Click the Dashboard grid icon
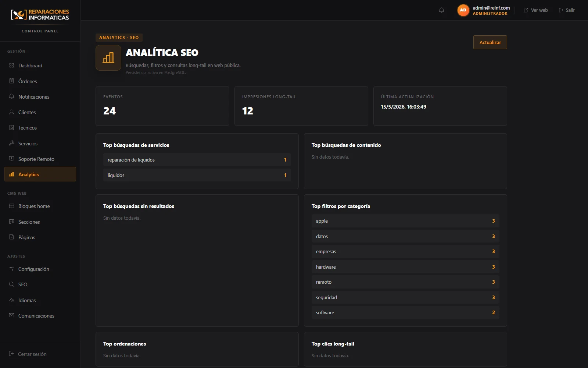Screen dimensions: 588x368 [x=11, y=66]
